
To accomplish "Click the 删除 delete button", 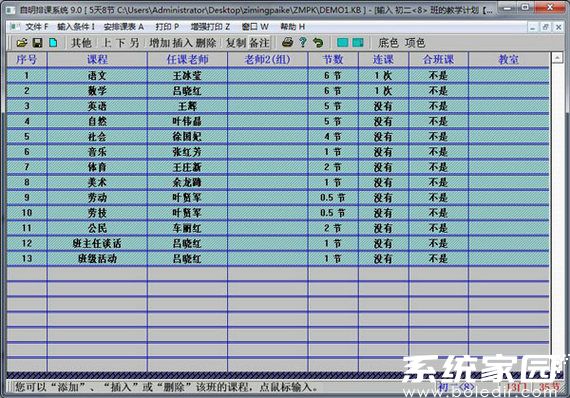I will [x=206, y=43].
